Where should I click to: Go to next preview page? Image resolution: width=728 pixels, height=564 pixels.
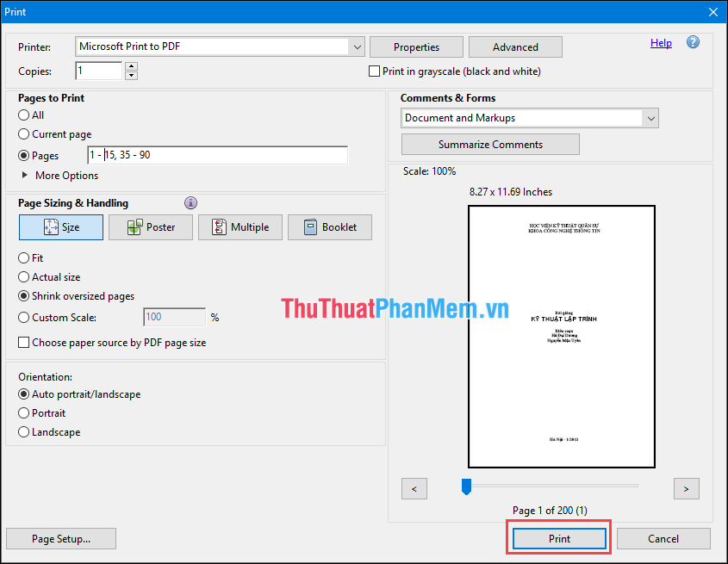tap(686, 489)
